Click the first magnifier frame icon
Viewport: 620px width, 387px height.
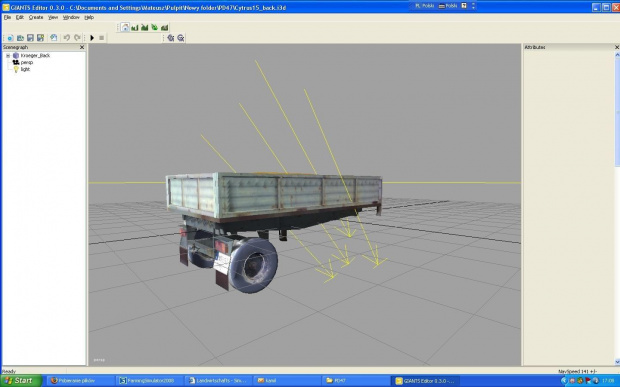[x=171, y=38]
